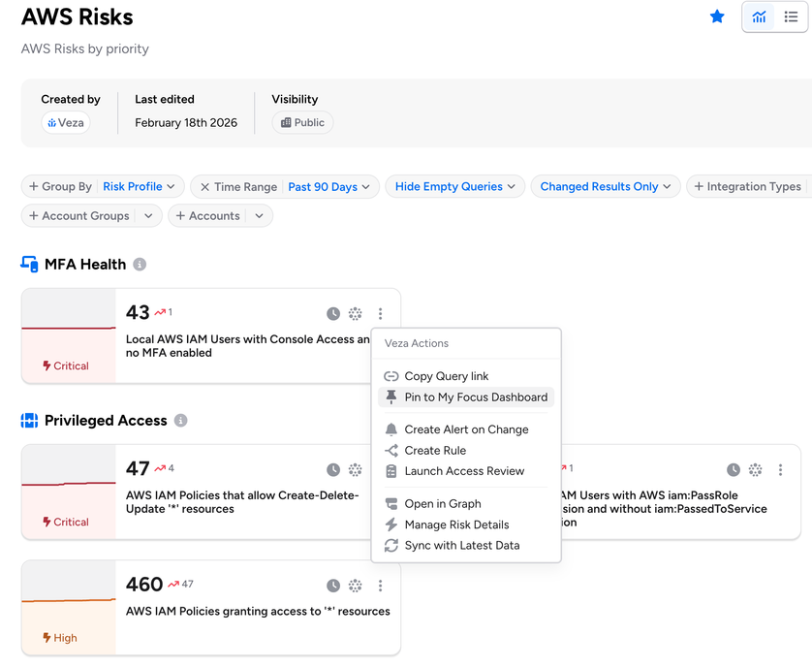This screenshot has height=667, width=812.
Task: Open graph icon on 460 card
Action: (x=356, y=586)
